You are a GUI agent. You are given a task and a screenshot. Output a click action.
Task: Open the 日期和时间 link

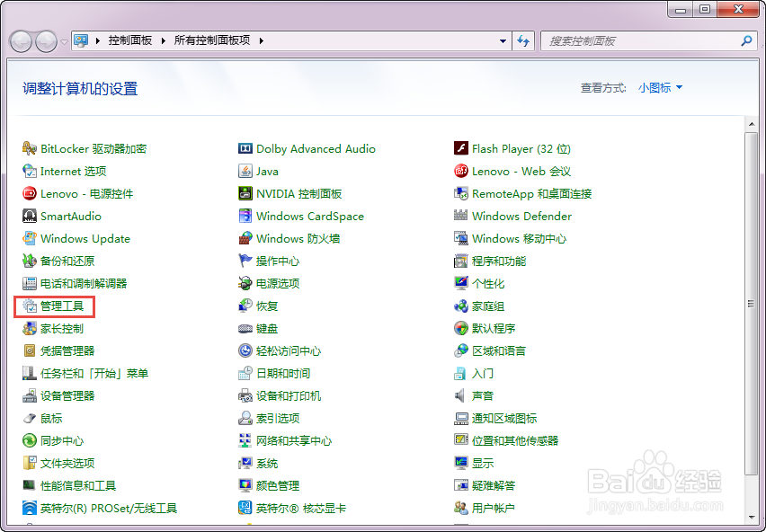pyautogui.click(x=283, y=373)
